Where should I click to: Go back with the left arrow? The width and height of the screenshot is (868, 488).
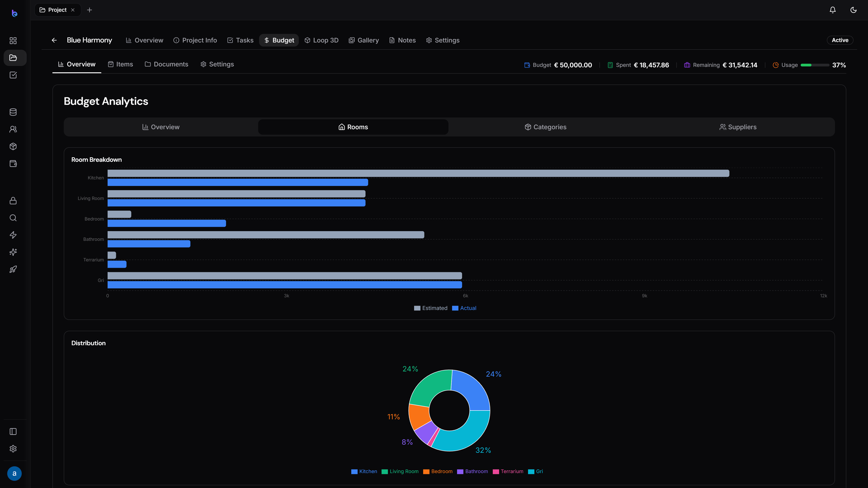54,40
